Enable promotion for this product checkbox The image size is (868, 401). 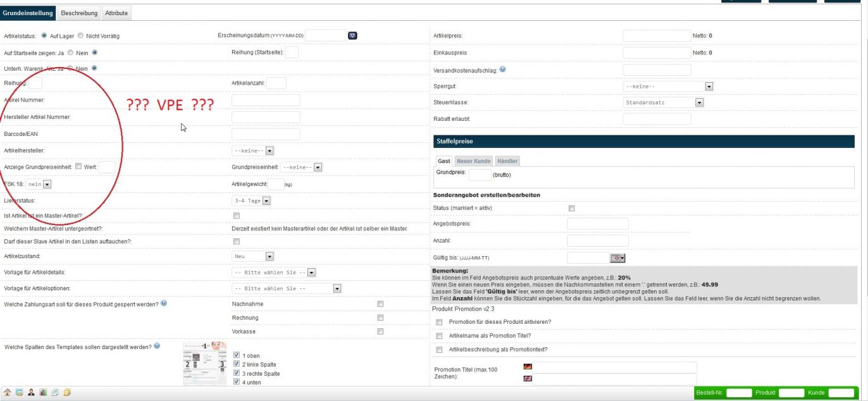(x=439, y=322)
